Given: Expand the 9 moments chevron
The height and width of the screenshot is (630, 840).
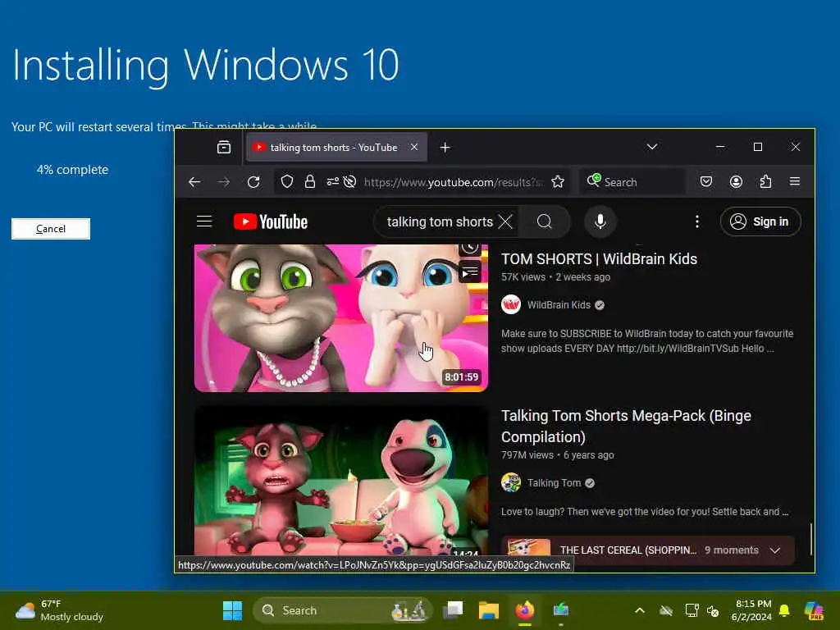Looking at the screenshot, I should tap(774, 550).
